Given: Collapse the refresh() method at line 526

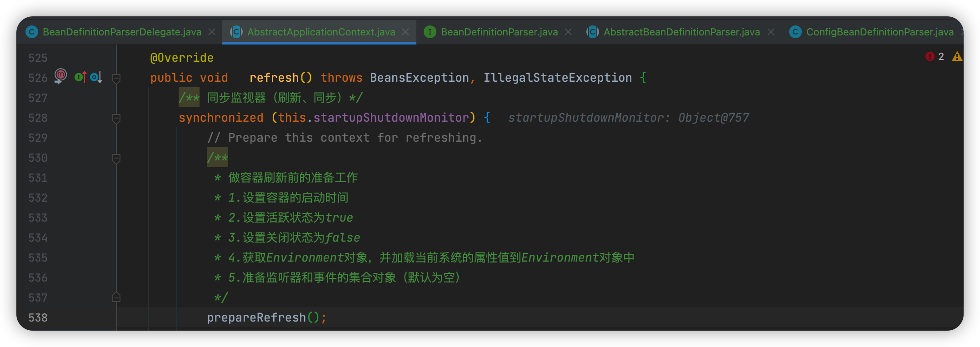Looking at the screenshot, I should (x=116, y=78).
